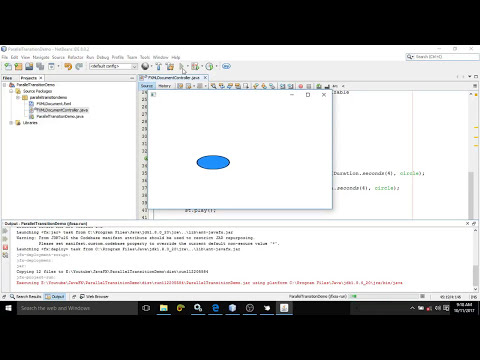Click the New File toolbar icon
Viewport: 480px width, 360px height.
coord(7,66)
